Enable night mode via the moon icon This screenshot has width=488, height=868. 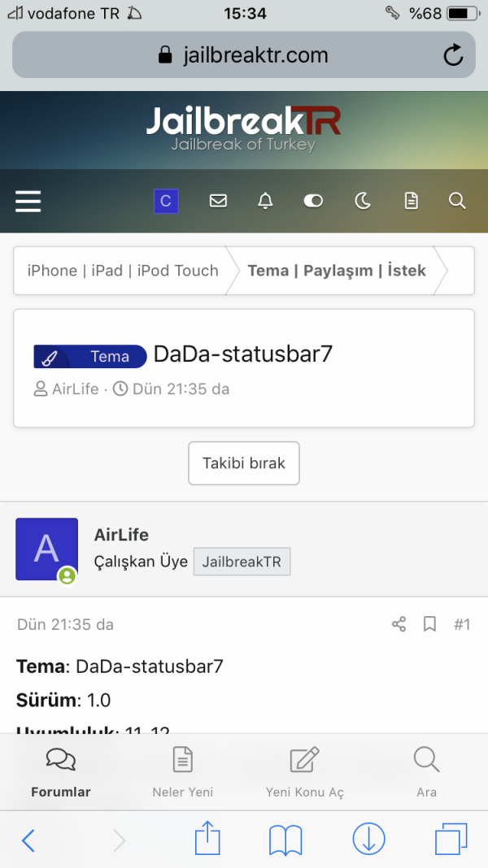[363, 201]
